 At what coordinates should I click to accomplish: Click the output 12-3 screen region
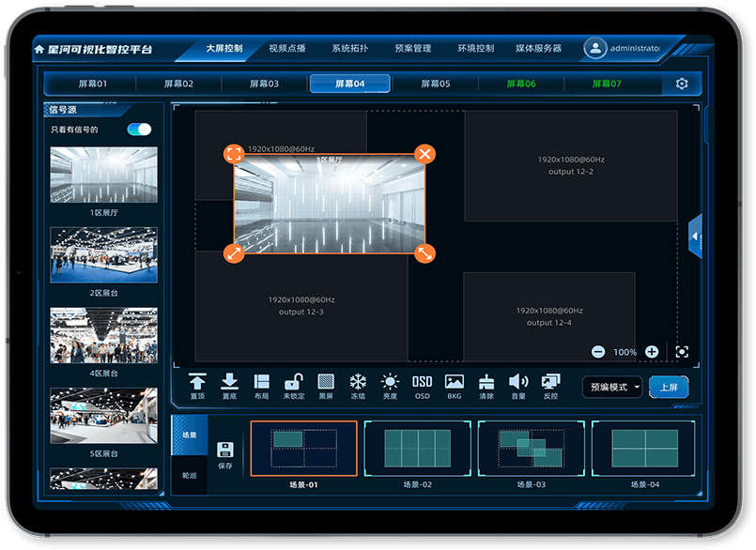pyautogui.click(x=301, y=306)
